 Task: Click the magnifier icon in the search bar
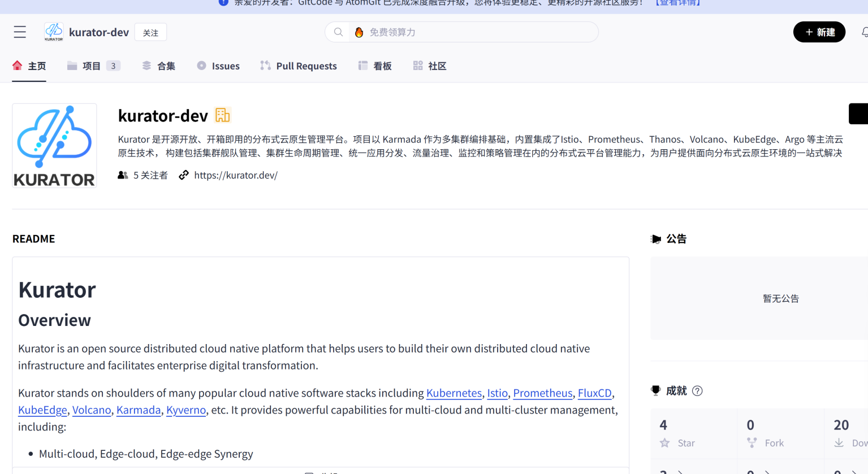338,32
